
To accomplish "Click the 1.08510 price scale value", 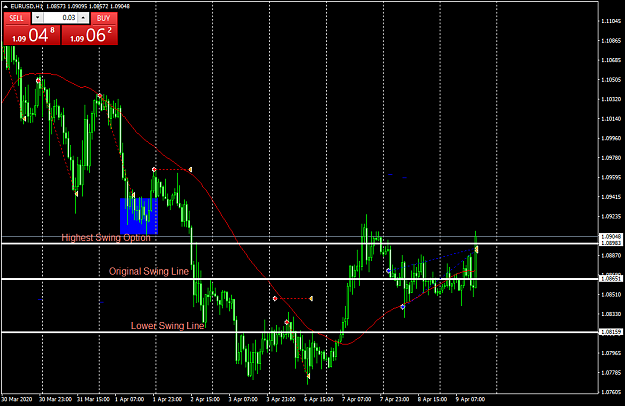I will 611,294.
